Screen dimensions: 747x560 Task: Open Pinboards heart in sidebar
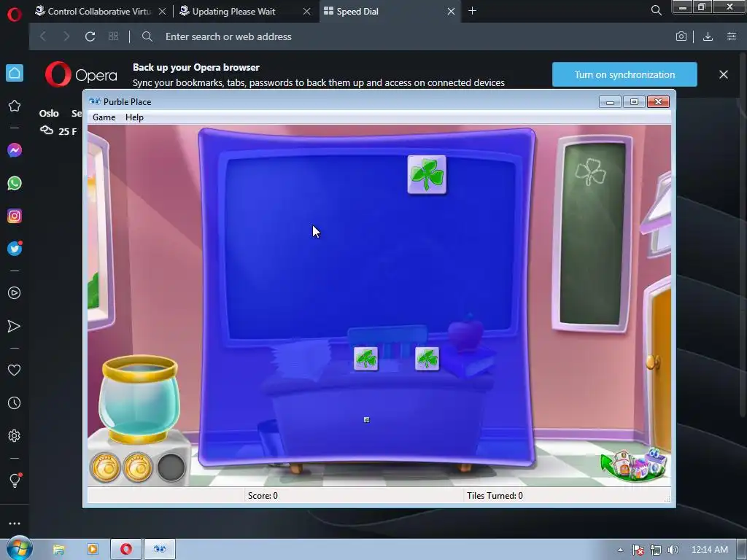click(x=15, y=370)
